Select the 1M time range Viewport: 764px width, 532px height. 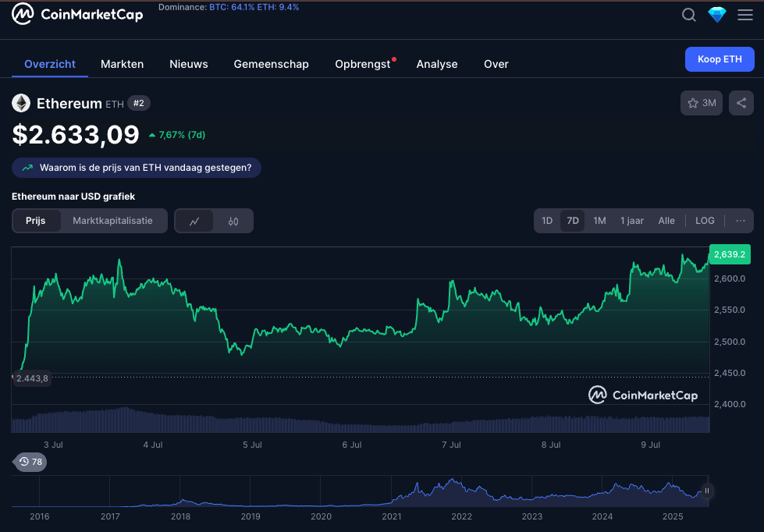click(599, 221)
